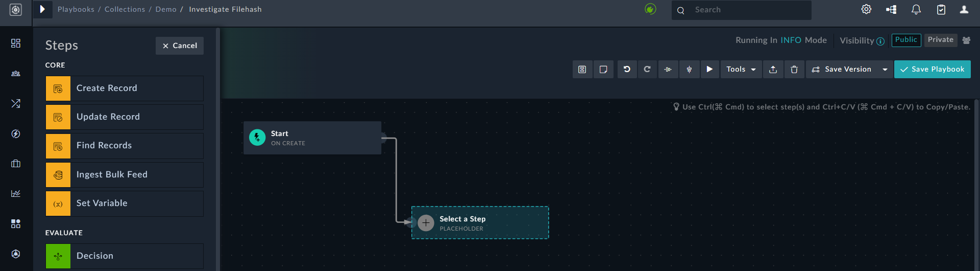980x271 pixels.
Task: Click the Select a Step placeholder node
Action: (480, 223)
